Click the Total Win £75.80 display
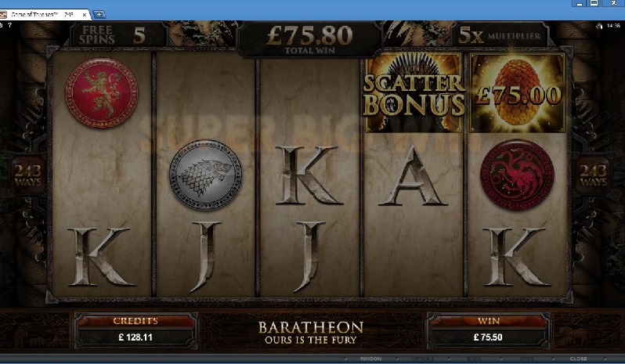 309,40
